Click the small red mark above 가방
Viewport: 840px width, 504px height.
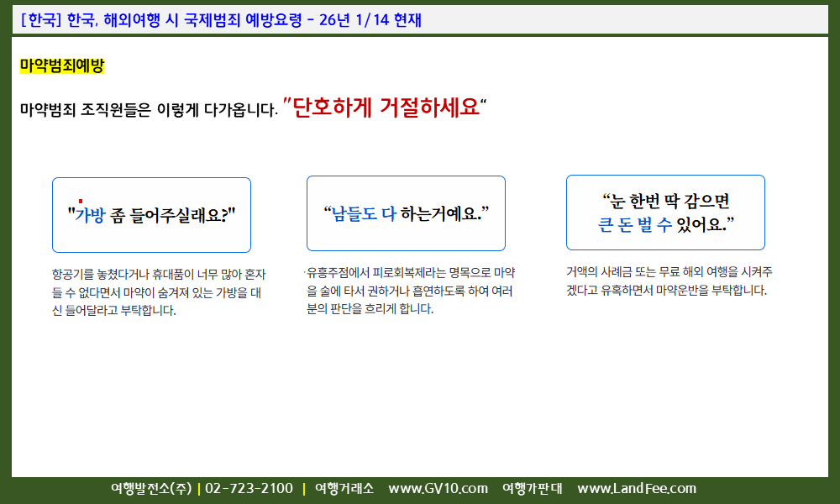click(80, 201)
